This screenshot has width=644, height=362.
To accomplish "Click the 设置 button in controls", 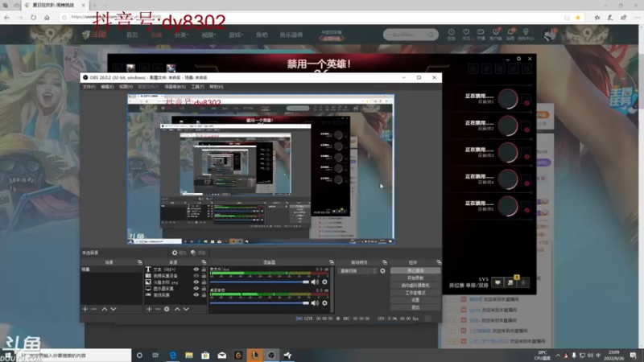I will (415, 300).
